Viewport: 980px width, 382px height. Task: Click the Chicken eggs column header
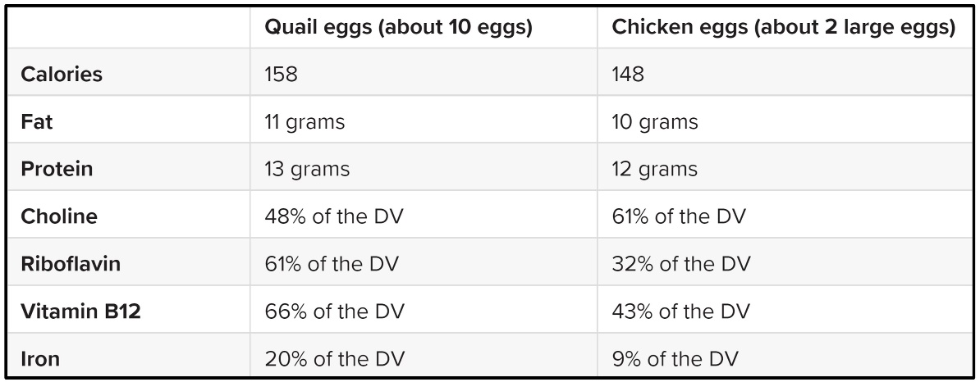coord(783,27)
